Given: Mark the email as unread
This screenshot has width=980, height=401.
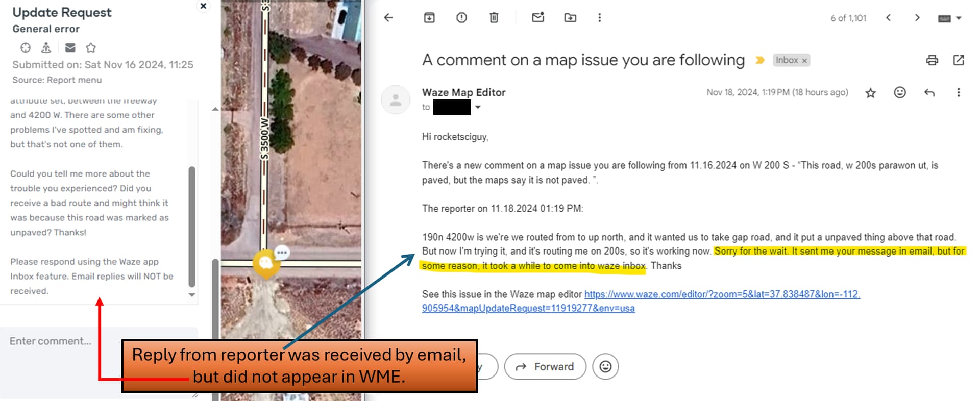Looking at the screenshot, I should 538,17.
